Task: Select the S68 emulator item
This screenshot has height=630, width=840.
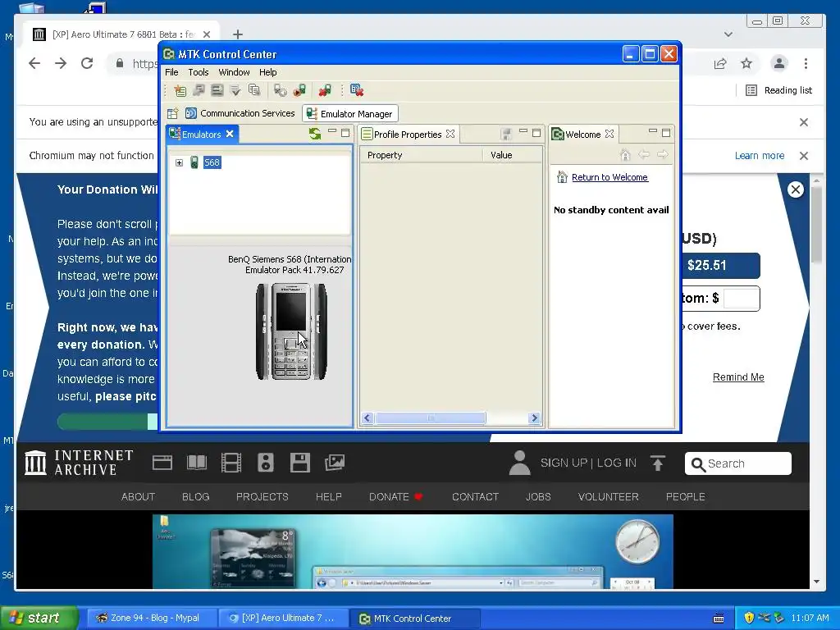Action: [x=212, y=163]
